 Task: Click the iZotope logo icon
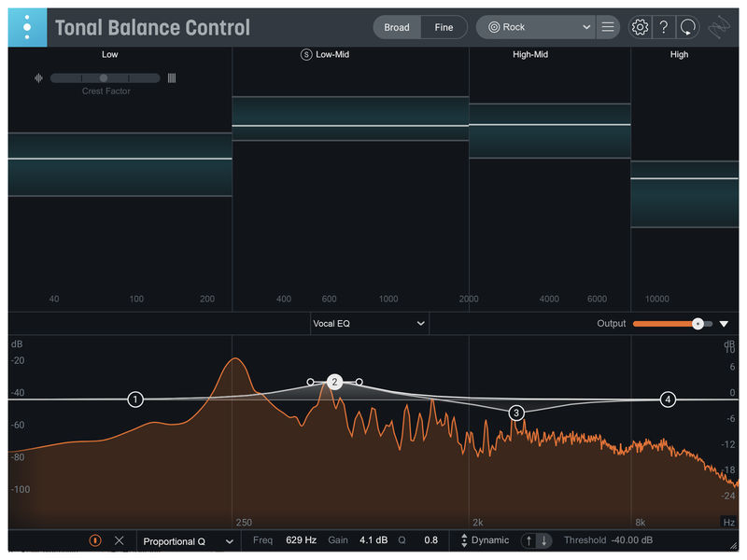[x=719, y=27]
